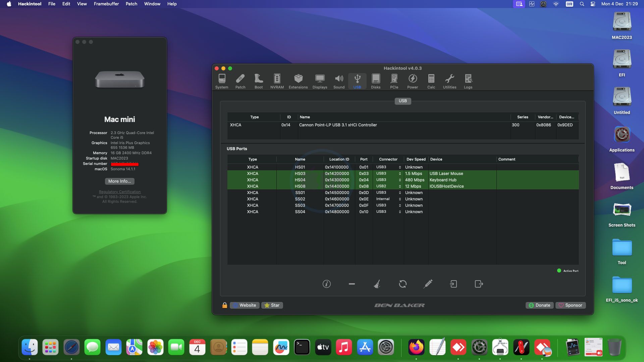Open the Extensions tab in Hackintool
The height and width of the screenshot is (362, 644).
tap(298, 81)
